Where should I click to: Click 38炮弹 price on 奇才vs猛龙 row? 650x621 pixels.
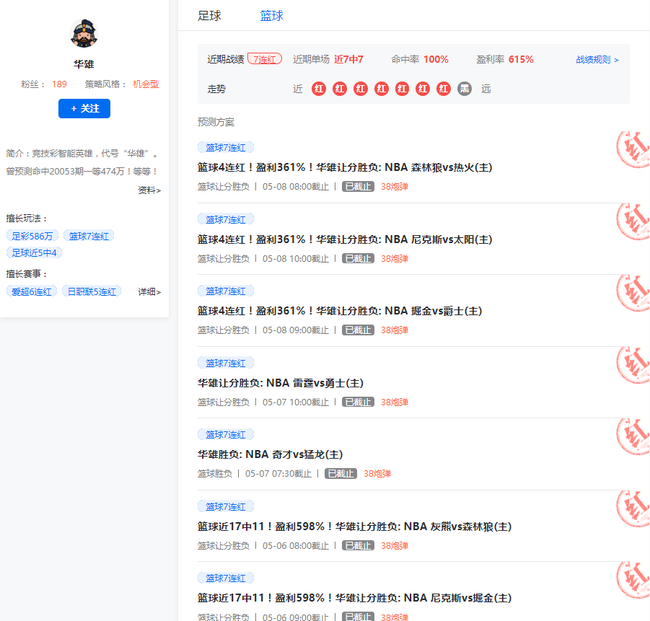click(377, 473)
